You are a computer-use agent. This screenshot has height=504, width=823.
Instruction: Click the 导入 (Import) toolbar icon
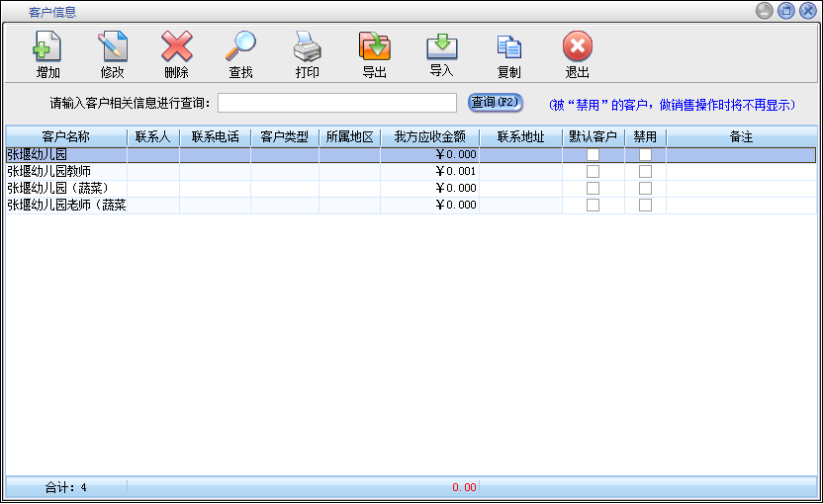[441, 46]
